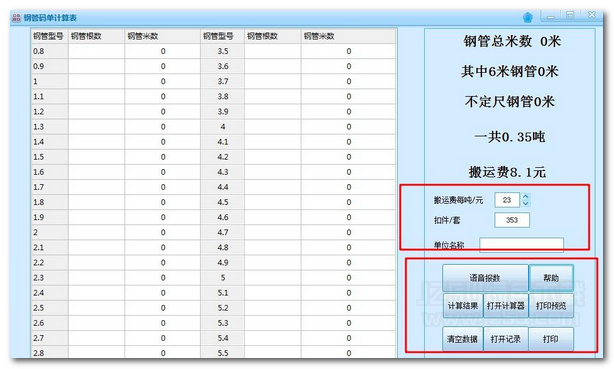
Task: Open 打印预览 print preview
Action: tap(551, 306)
